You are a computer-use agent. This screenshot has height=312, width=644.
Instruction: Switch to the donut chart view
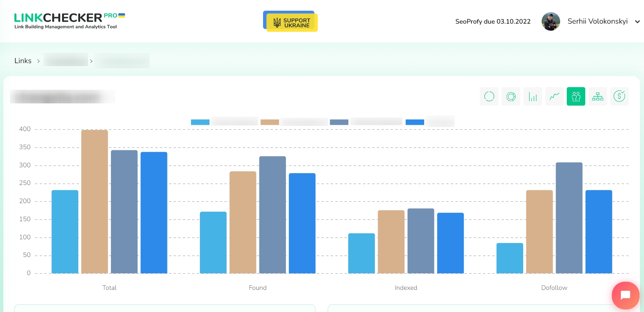pos(511,96)
